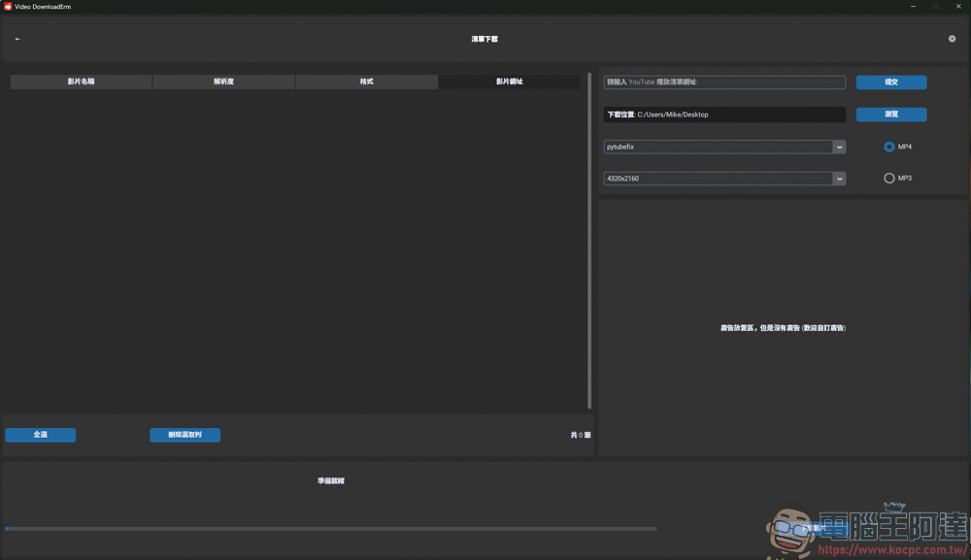
Task: Click the 準備就緒 status text
Action: [x=331, y=480]
